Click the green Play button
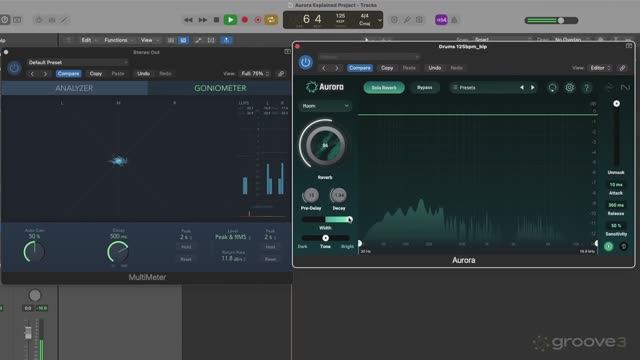640x360 pixels. click(230, 20)
